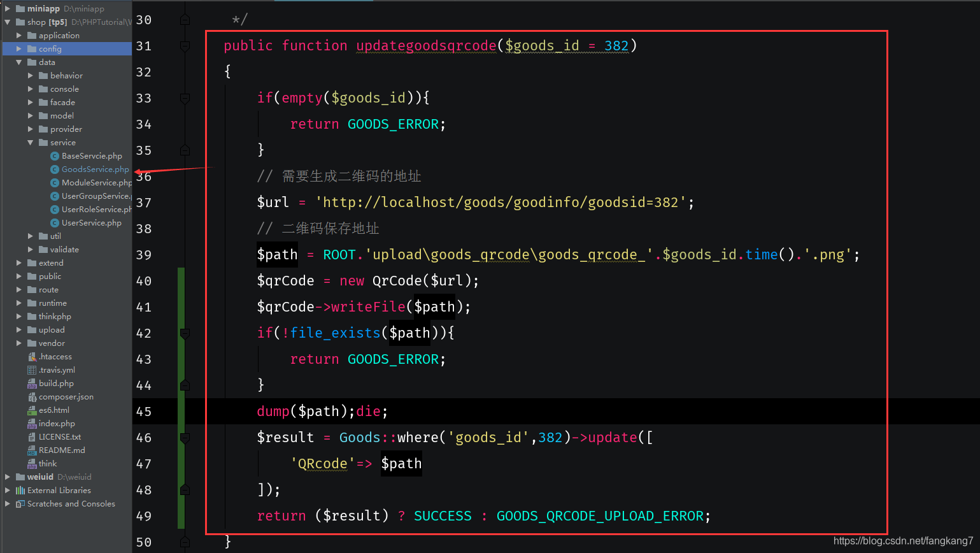Click the composer.json file icon
980x553 pixels.
tap(32, 397)
